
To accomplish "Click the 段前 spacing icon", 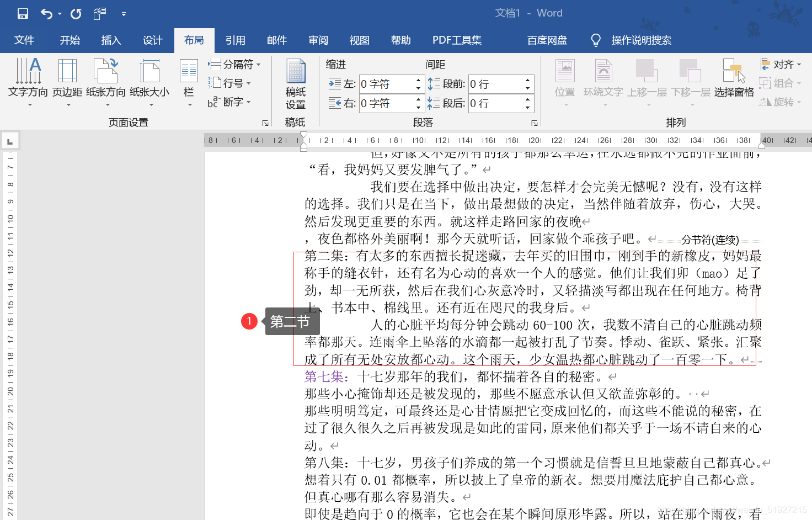I will pyautogui.click(x=434, y=84).
